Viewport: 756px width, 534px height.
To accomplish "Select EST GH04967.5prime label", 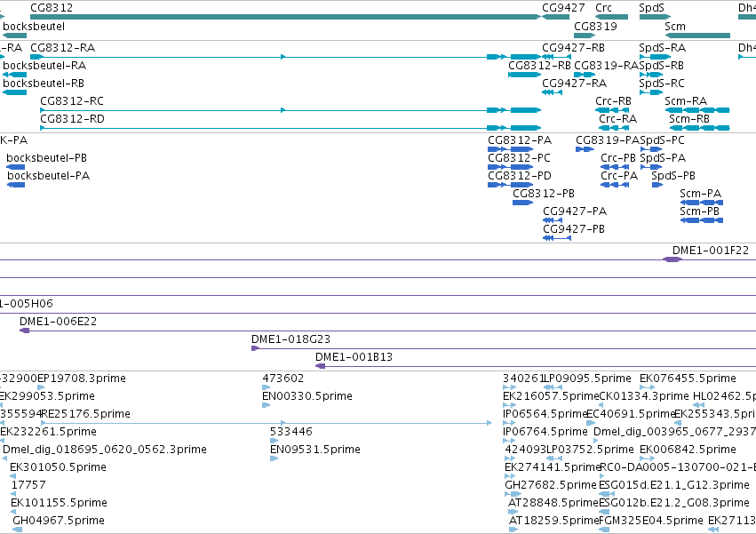I will point(59,522).
